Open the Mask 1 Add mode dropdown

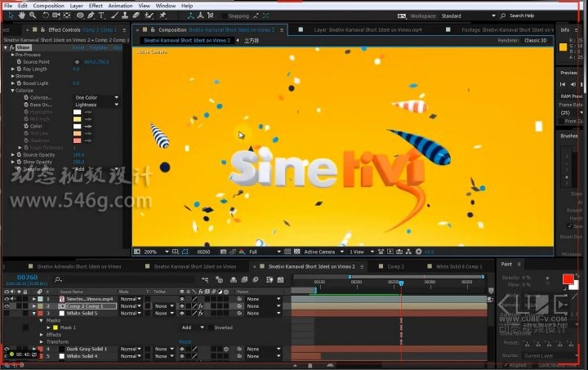tap(193, 328)
